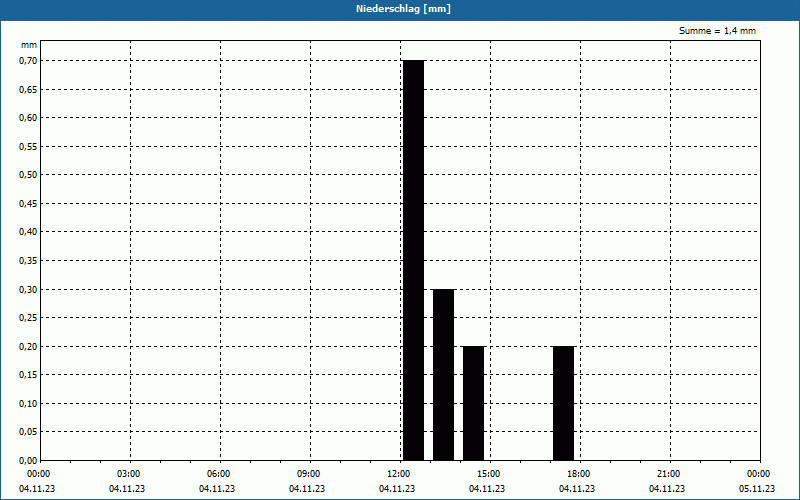Image resolution: width=800 pixels, height=500 pixels.
Task: Click the 0,10 y-axis label
Action: click(x=29, y=404)
